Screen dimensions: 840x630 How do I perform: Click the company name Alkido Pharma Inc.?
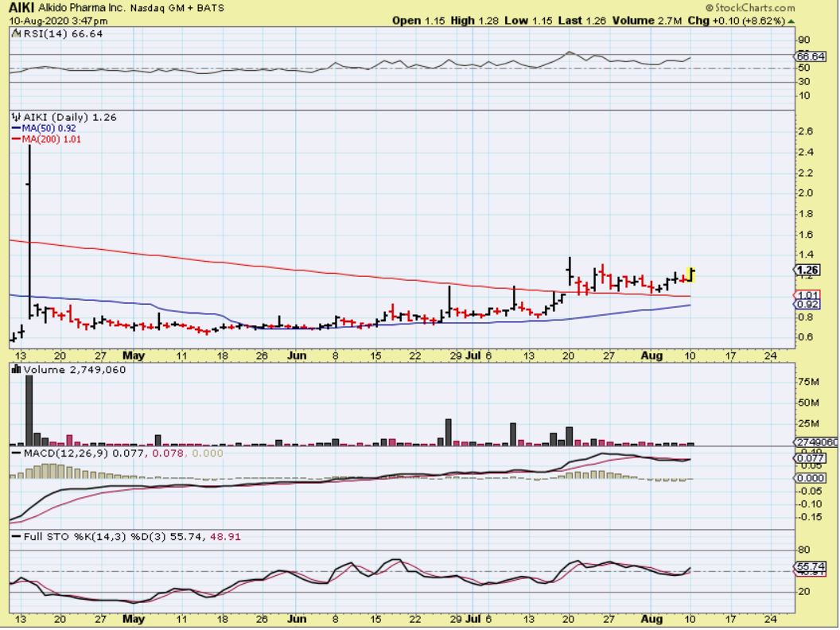click(x=82, y=8)
